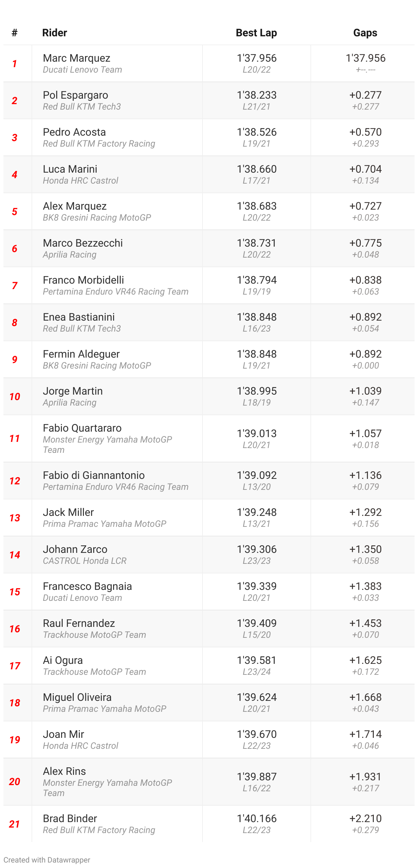Click Joan Mir's gap value +1.714
This screenshot has width=418, height=868.
click(x=365, y=734)
